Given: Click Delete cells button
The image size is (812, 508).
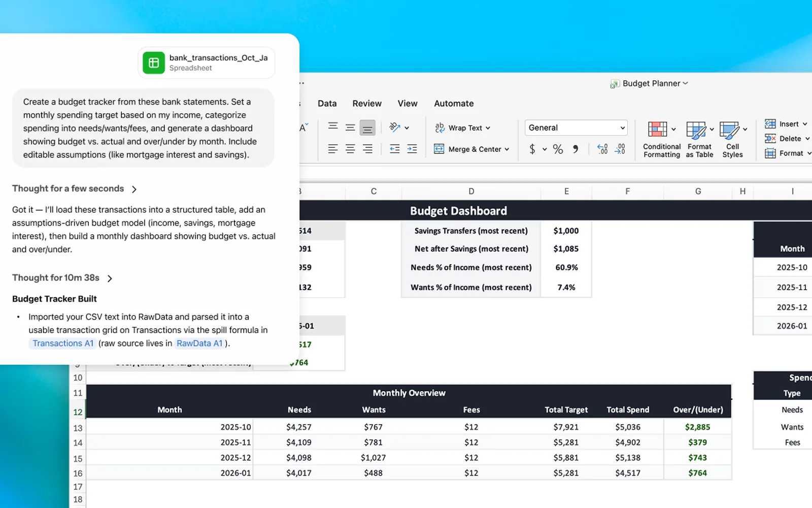Looking at the screenshot, I should click(787, 139).
